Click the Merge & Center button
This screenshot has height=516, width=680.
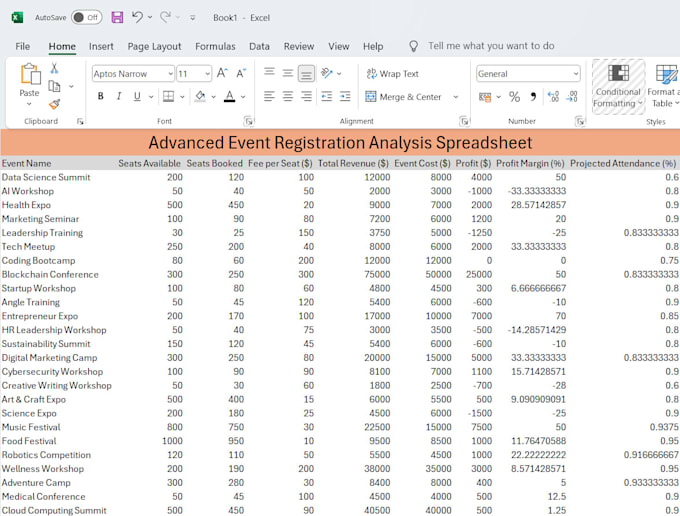403,97
